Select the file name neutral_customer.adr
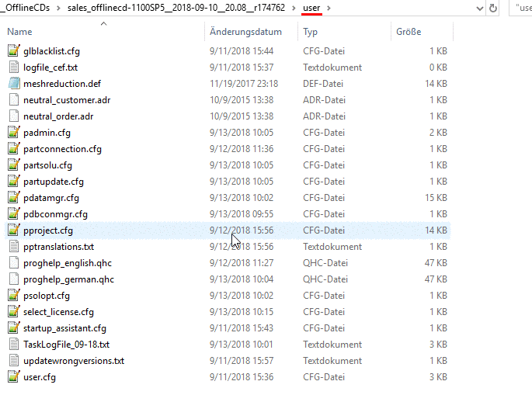The height and width of the screenshot is (395, 532). (67, 100)
